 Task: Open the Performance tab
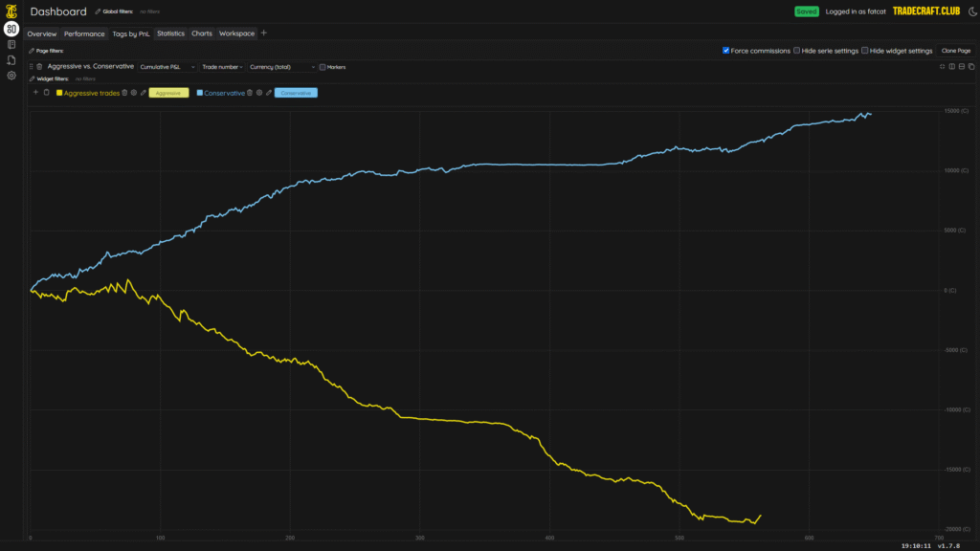84,33
